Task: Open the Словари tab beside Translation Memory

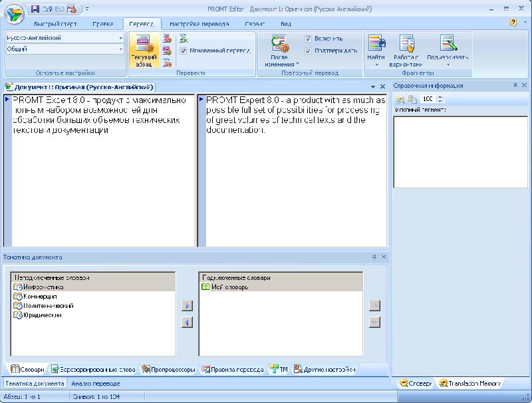Action: coord(416,383)
